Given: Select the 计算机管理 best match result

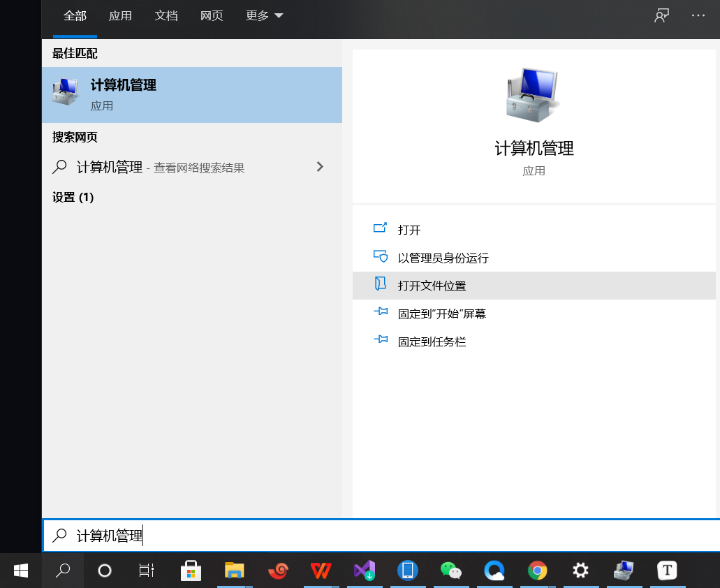Looking at the screenshot, I should tap(192, 95).
